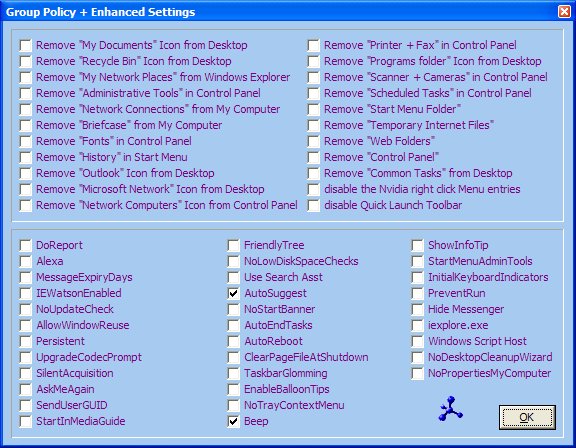Enable the TaskbarGlomming checkbox
The width and height of the screenshot is (576, 448).
tap(233, 373)
